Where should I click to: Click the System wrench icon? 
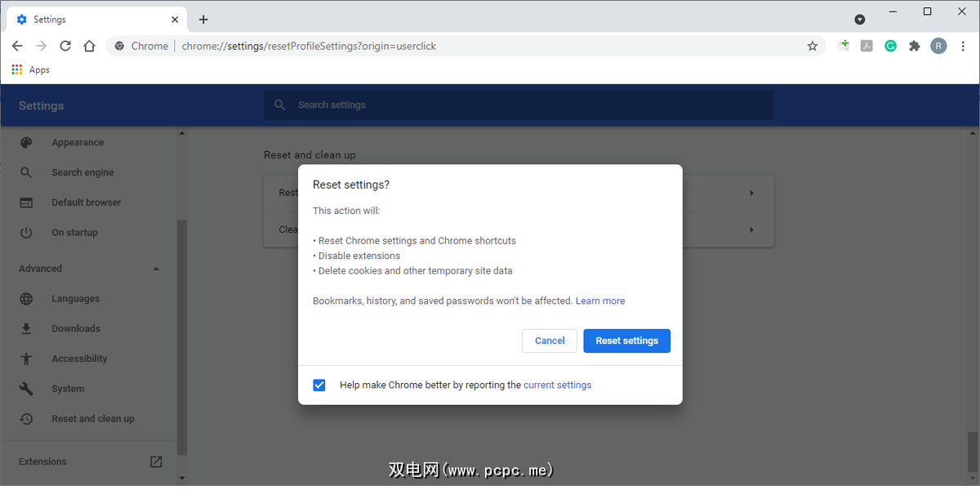(x=26, y=389)
